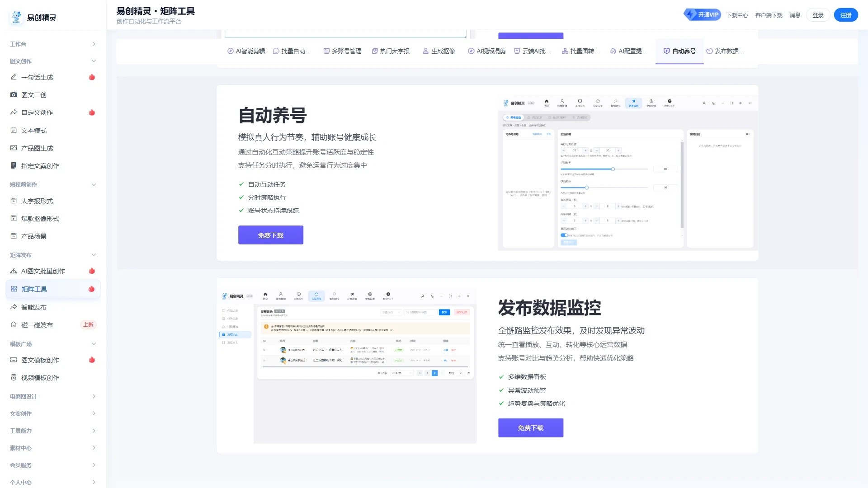This screenshot has height=488, width=868.
Task: Click the 图文模板创作 icon
Action: (14, 360)
